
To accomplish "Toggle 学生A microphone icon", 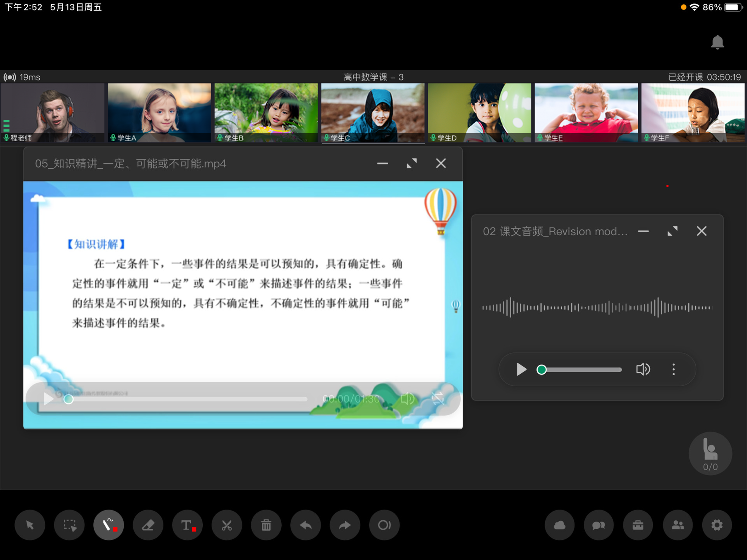I will click(x=113, y=137).
